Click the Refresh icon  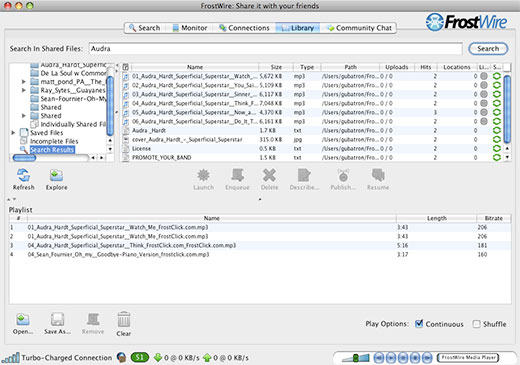(x=23, y=176)
